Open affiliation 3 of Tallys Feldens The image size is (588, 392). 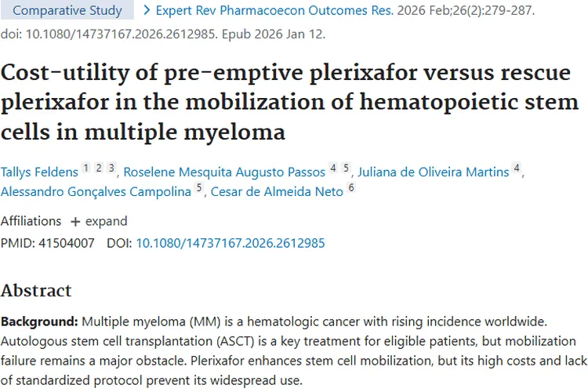point(112,168)
